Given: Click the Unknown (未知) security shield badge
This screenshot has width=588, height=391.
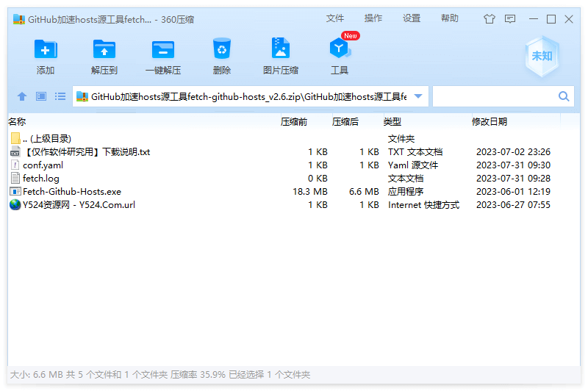Looking at the screenshot, I should [x=542, y=57].
